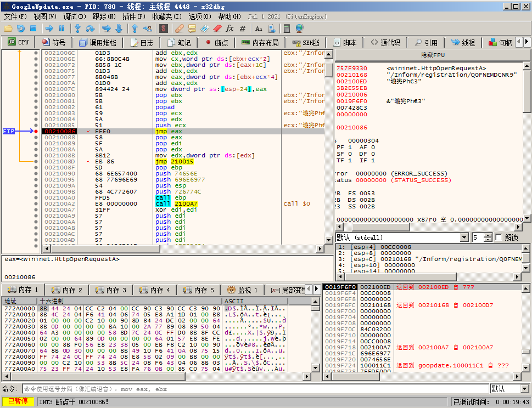This screenshot has width=532, height=408.
Task: Click the Step Into toolbar icon
Action: (77, 28)
